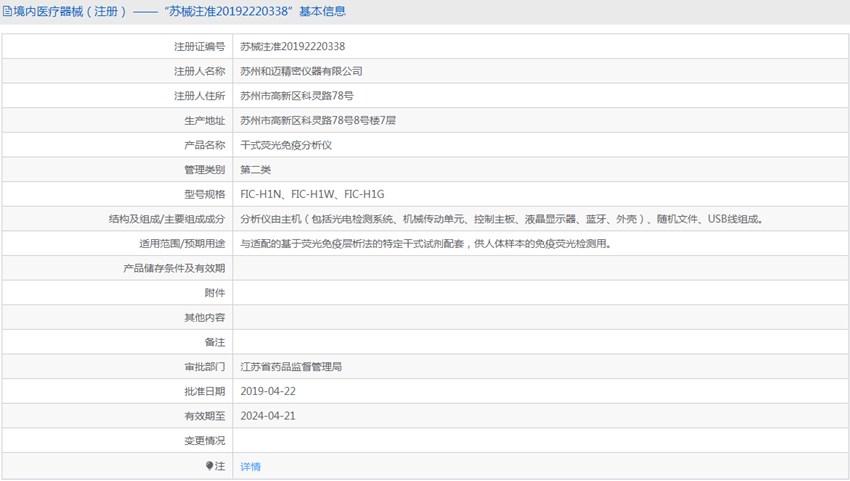Select management class value 第二类
The height and width of the screenshot is (481, 850).
point(255,170)
